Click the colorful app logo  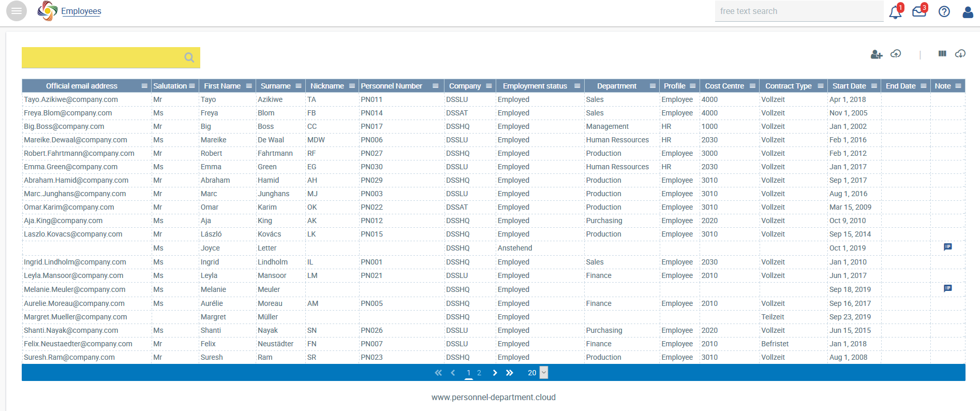[47, 11]
